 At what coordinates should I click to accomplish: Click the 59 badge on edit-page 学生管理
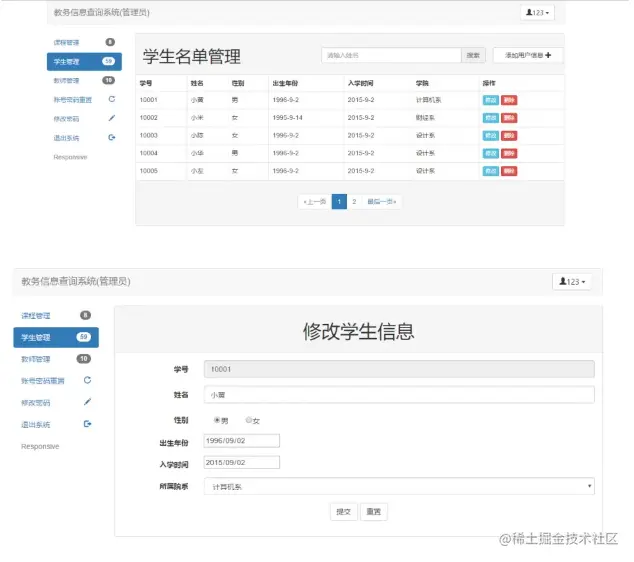84,337
